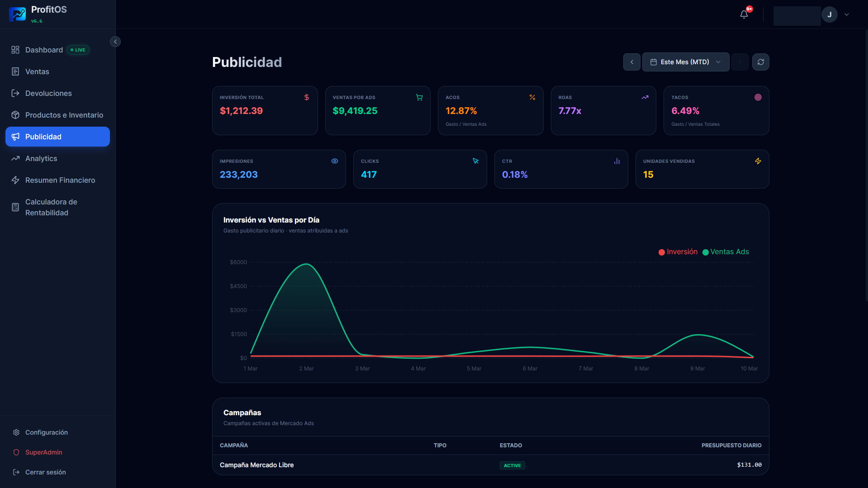Open Analytics in the sidebar
The image size is (868, 488).
tap(41, 158)
